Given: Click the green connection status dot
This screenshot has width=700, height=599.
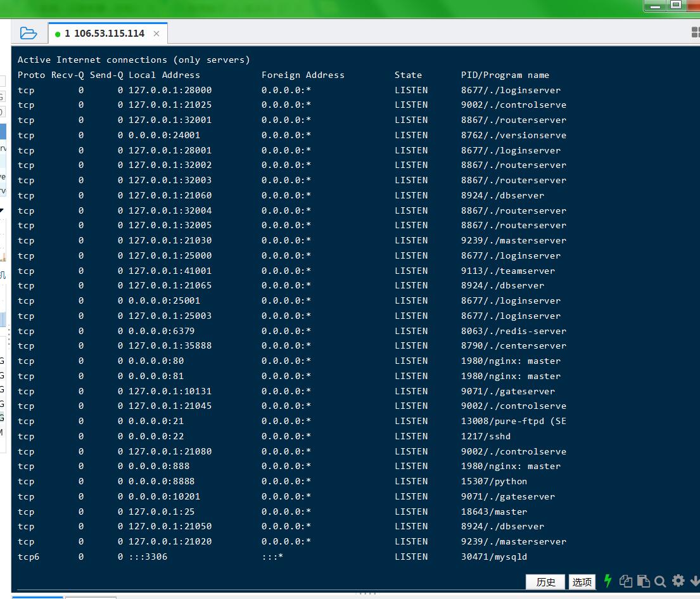Looking at the screenshot, I should click(x=58, y=34).
